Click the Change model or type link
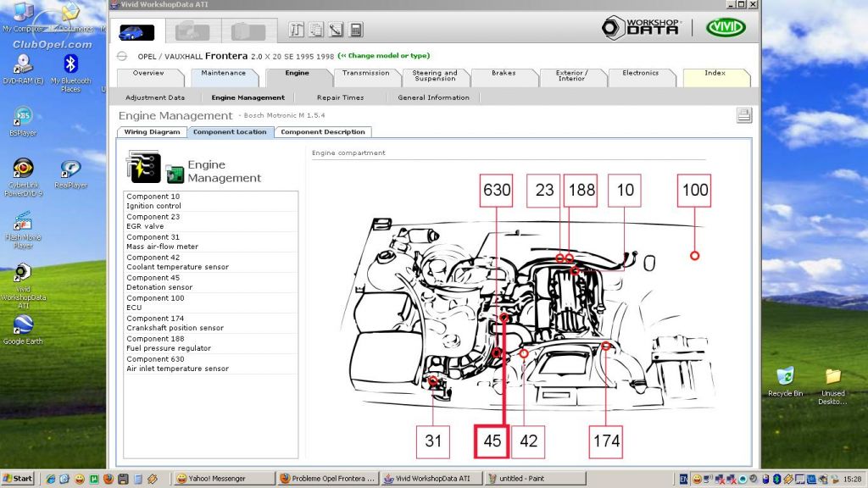Screen dimensions: 868x488 tap(384, 56)
